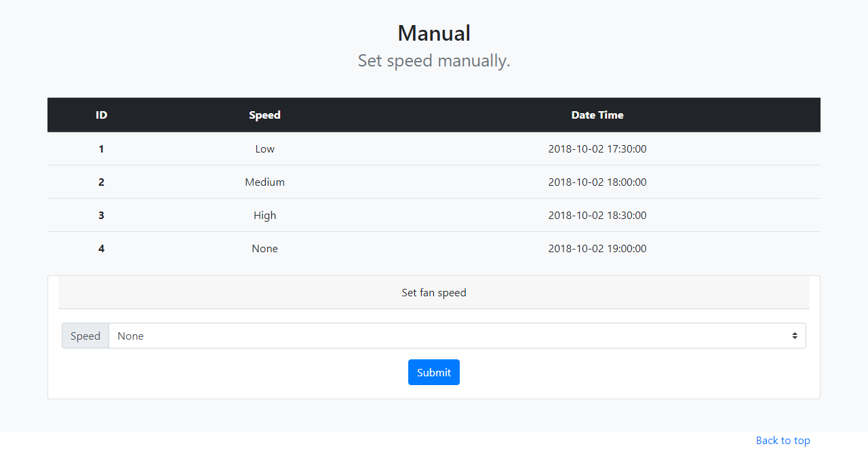This screenshot has width=868, height=459.
Task: Submit the fan speed form
Action: pyautogui.click(x=434, y=372)
